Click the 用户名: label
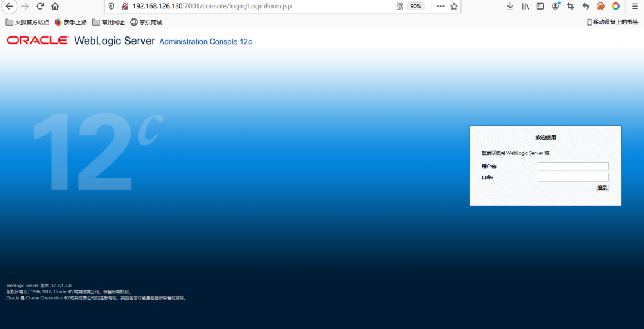Screen dimensions: 644x329 tap(490, 166)
